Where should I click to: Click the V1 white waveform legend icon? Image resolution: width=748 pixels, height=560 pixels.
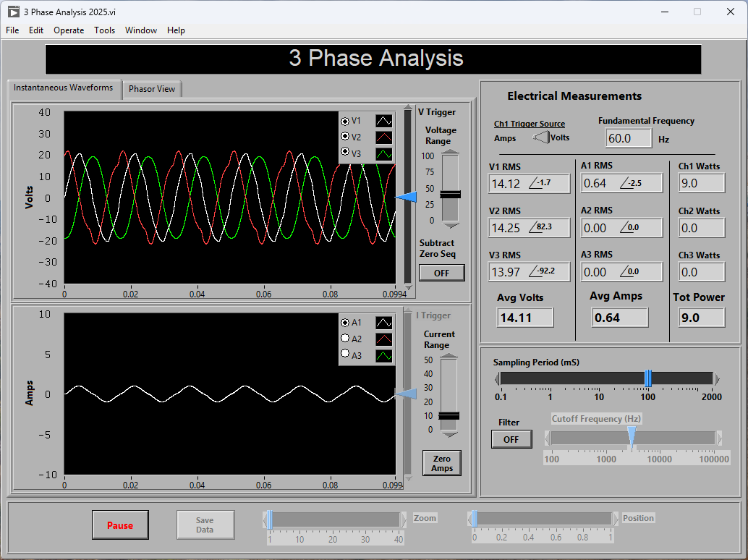pyautogui.click(x=384, y=121)
